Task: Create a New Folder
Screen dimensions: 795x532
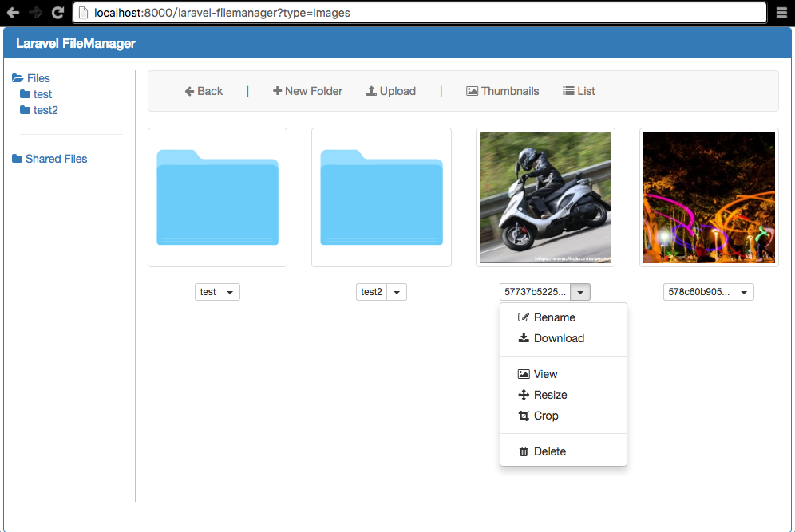Action: 307,91
